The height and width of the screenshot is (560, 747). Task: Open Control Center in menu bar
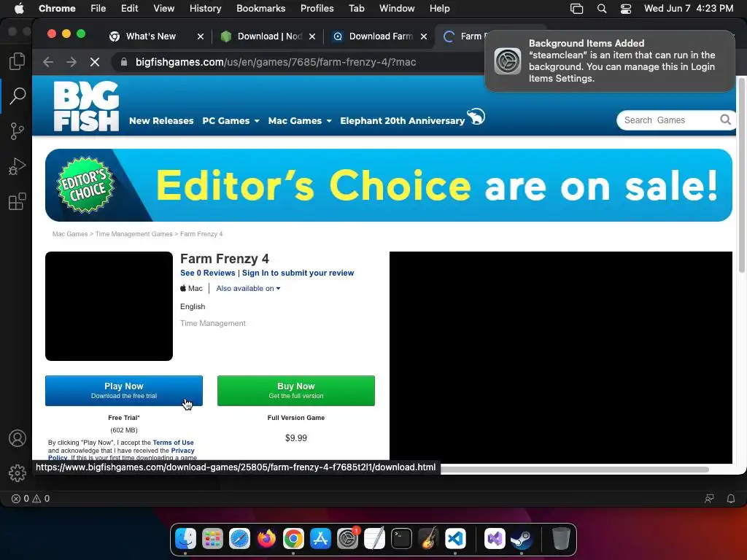[625, 9]
